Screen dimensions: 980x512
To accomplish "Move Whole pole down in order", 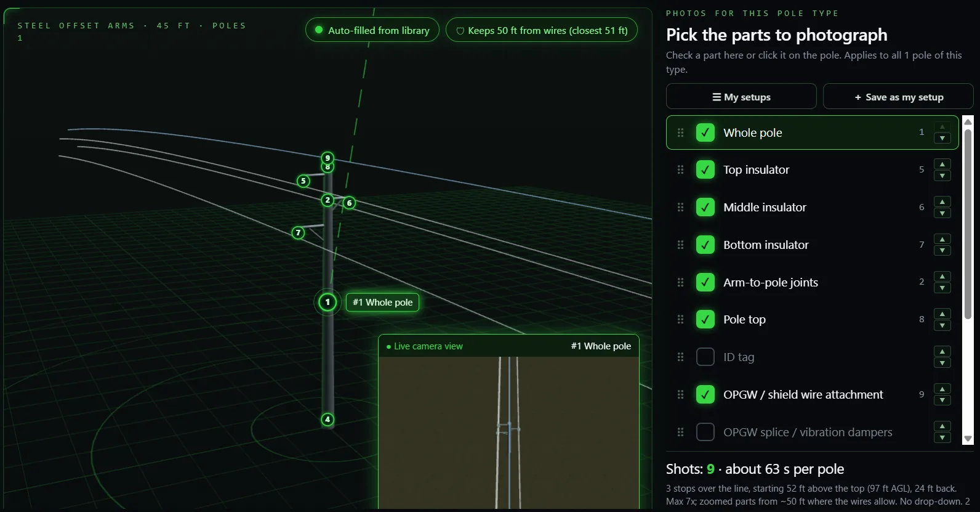I will [x=942, y=139].
